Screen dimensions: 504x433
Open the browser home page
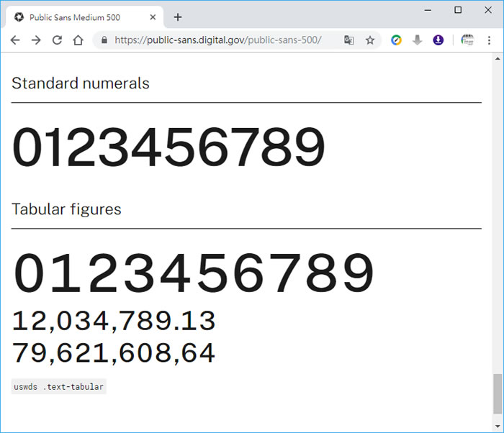pyautogui.click(x=78, y=40)
